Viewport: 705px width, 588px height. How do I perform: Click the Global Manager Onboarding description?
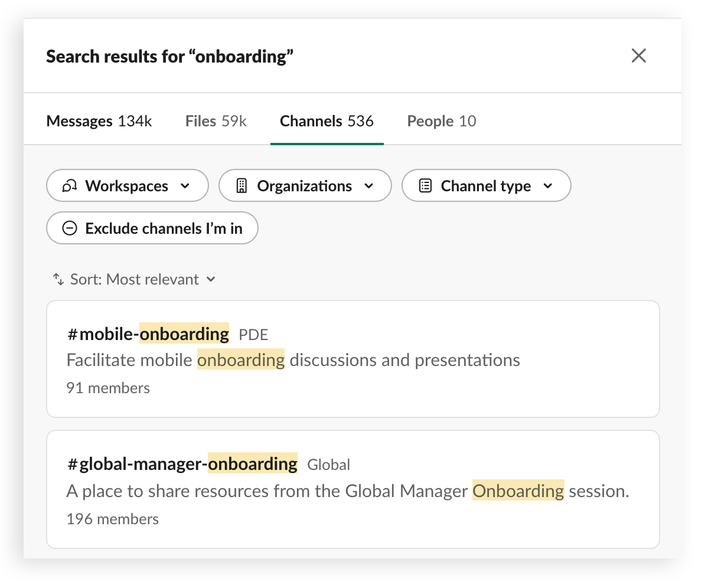[348, 491]
